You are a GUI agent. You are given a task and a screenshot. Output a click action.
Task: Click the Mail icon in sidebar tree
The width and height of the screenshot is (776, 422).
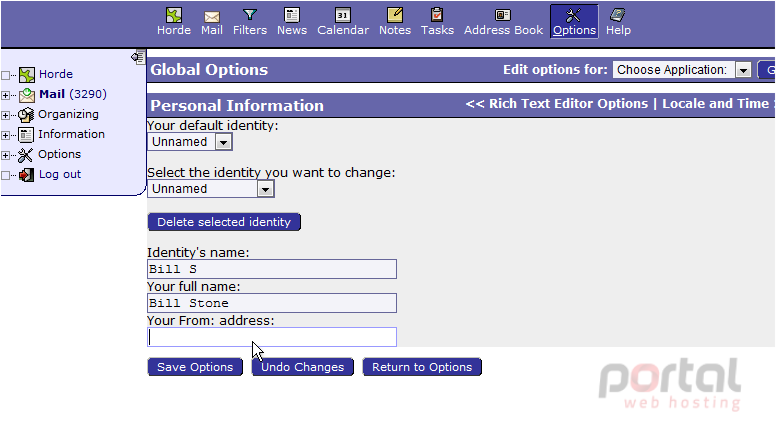27,94
